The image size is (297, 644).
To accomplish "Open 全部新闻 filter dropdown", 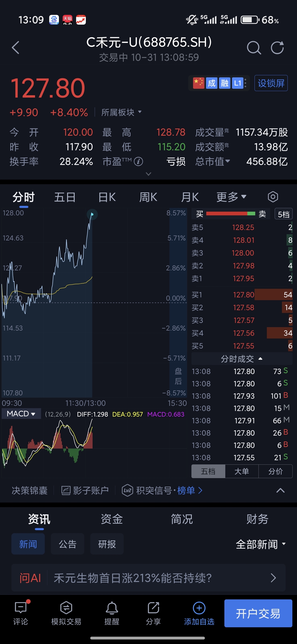I will [261, 544].
